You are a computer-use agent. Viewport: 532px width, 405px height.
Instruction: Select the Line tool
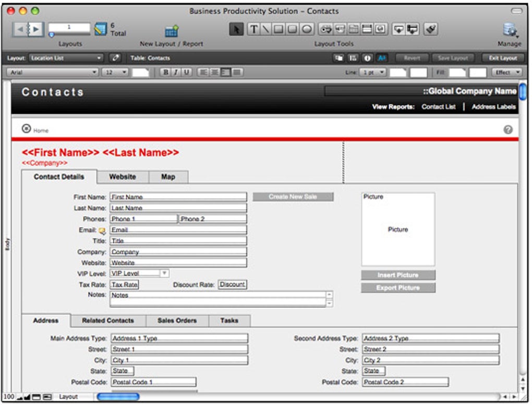click(265, 30)
